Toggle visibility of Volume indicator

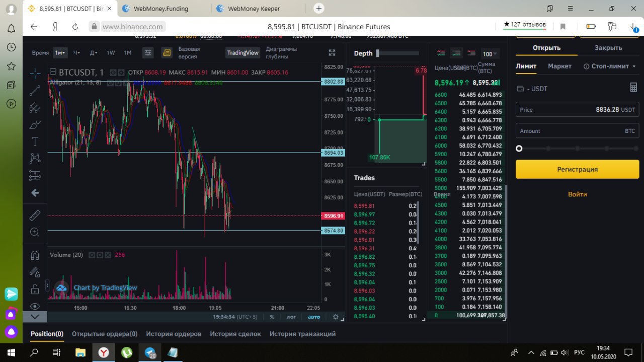tap(92, 255)
